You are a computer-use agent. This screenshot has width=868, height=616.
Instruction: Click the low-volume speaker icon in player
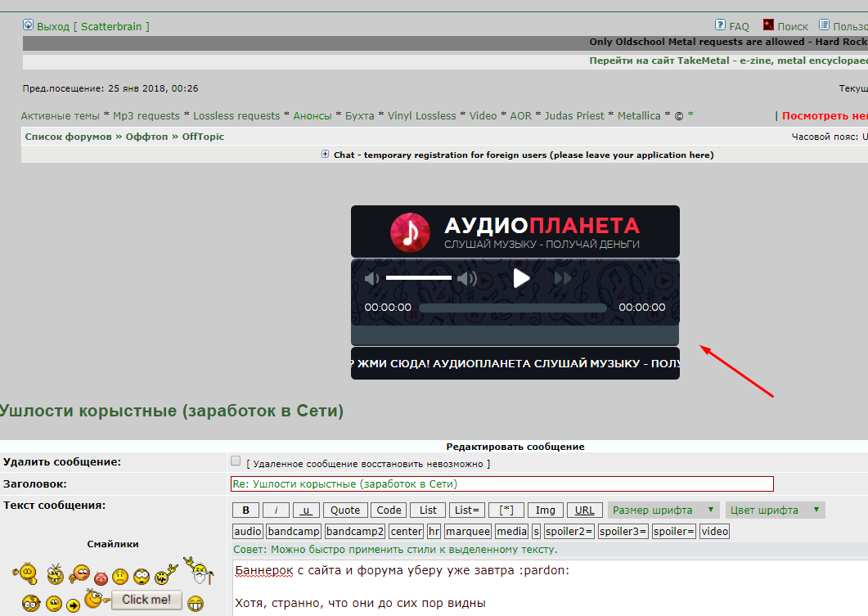pyautogui.click(x=371, y=278)
